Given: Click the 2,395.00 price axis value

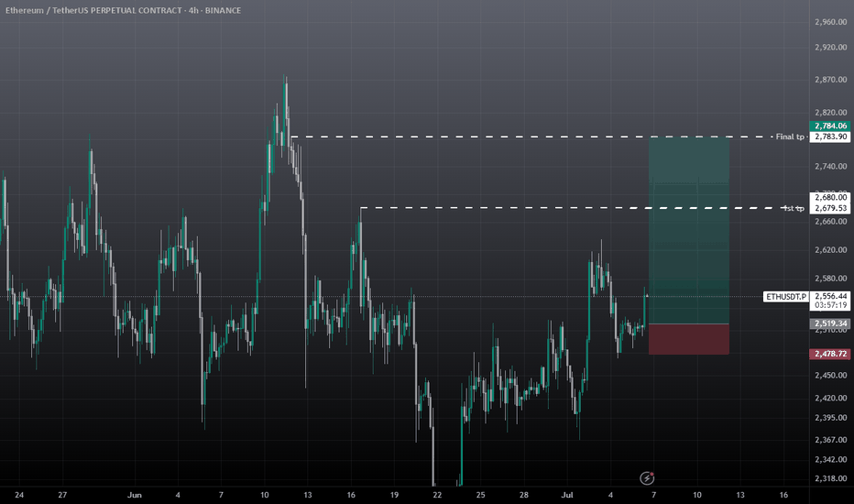Looking at the screenshot, I should point(830,418).
